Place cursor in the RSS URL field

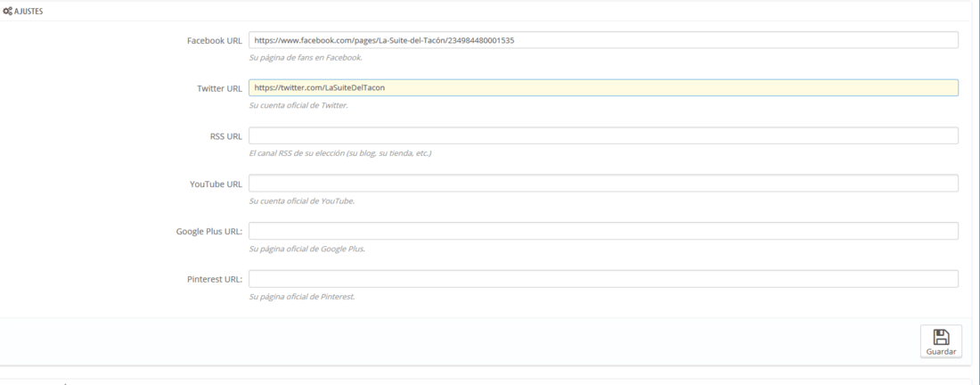coord(603,135)
